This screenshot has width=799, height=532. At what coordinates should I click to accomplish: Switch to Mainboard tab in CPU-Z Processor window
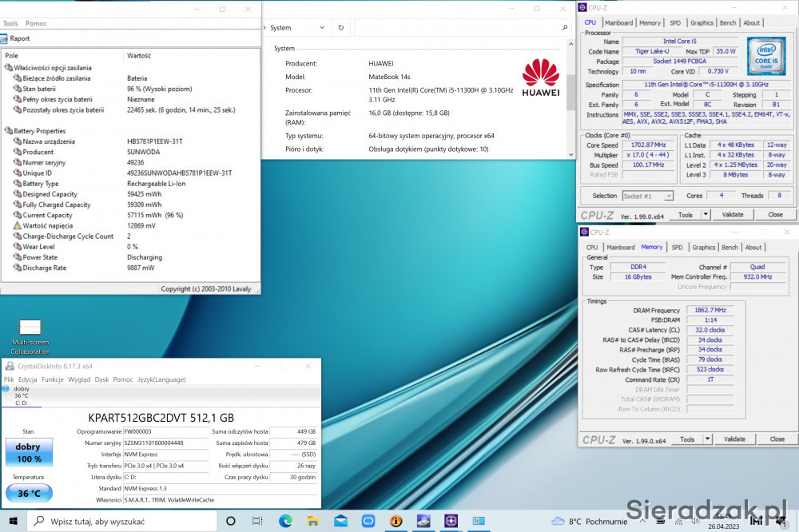tap(618, 23)
